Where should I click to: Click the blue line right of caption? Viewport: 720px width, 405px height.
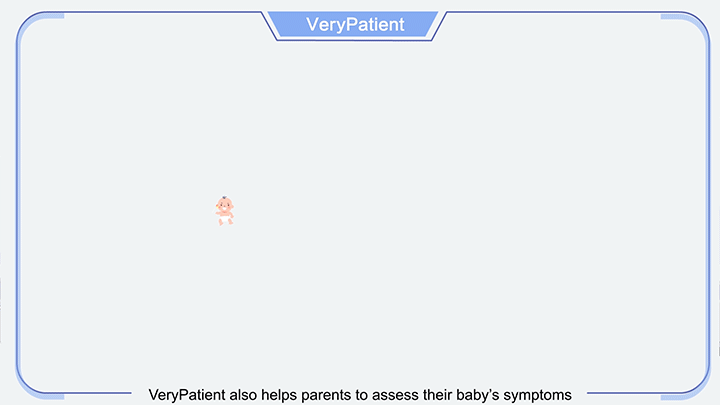click(624, 393)
